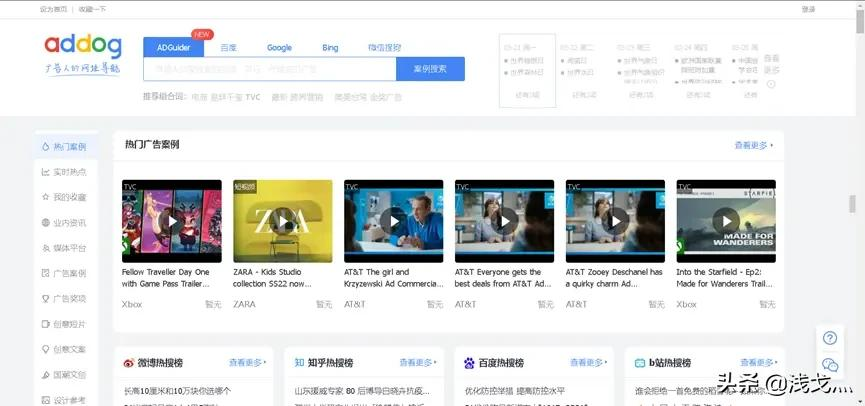This screenshot has width=865, height=406.
Task: Switch to the 百度 search tab
Action: tap(228, 47)
